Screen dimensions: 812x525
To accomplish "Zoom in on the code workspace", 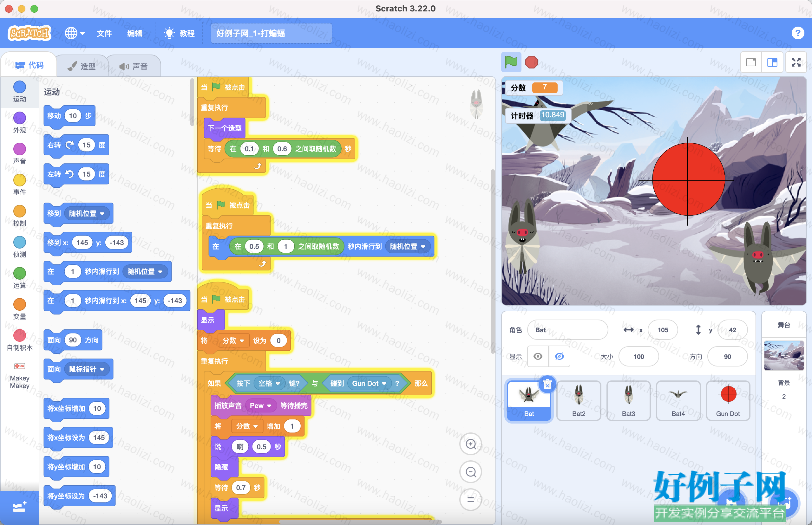I will (471, 444).
